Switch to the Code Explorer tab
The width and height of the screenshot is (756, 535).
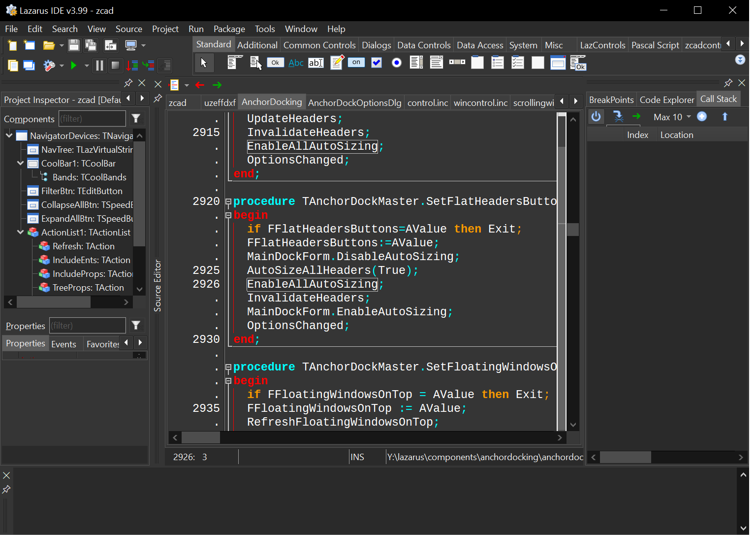point(666,100)
